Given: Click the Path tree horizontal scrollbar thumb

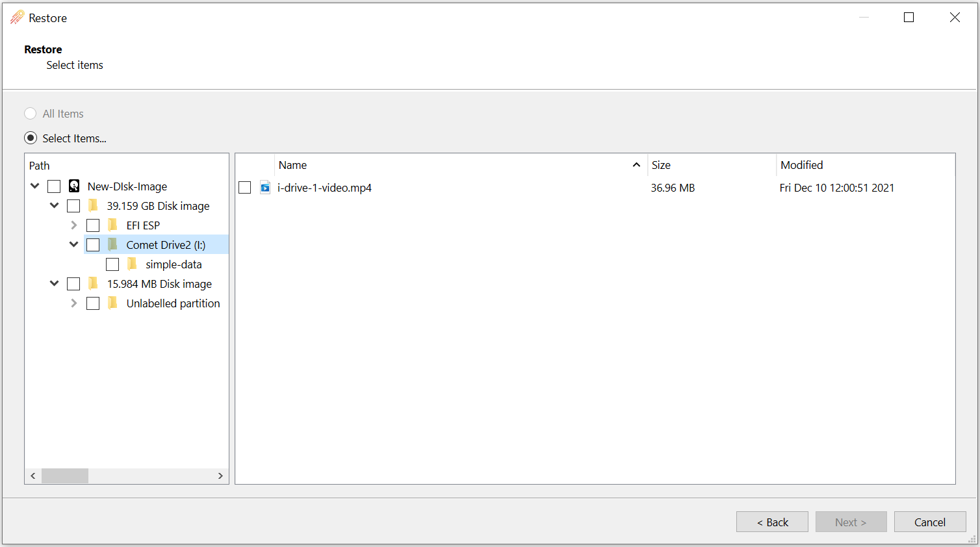Looking at the screenshot, I should pyautogui.click(x=65, y=476).
